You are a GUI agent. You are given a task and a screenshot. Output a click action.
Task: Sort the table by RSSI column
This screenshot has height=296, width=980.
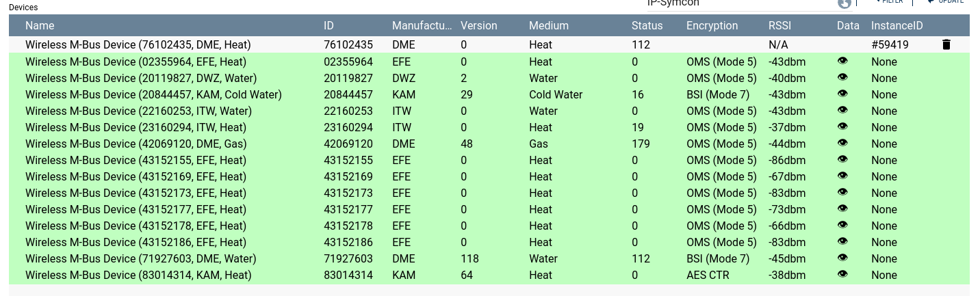pos(780,26)
